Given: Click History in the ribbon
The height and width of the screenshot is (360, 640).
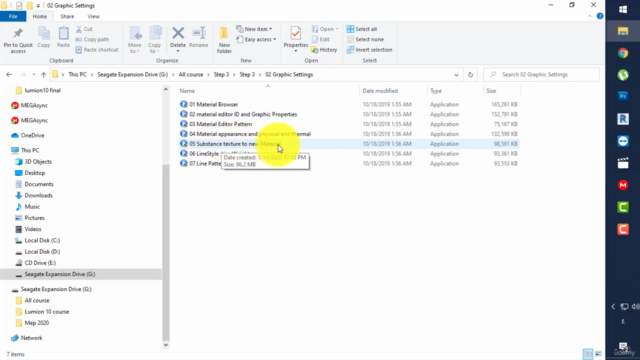Looking at the screenshot, I should click(324, 50).
